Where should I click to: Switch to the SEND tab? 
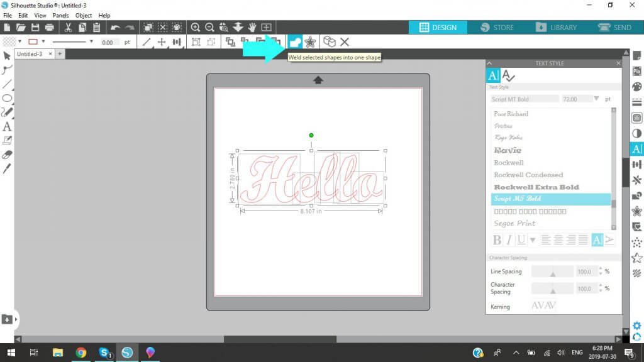tap(615, 28)
